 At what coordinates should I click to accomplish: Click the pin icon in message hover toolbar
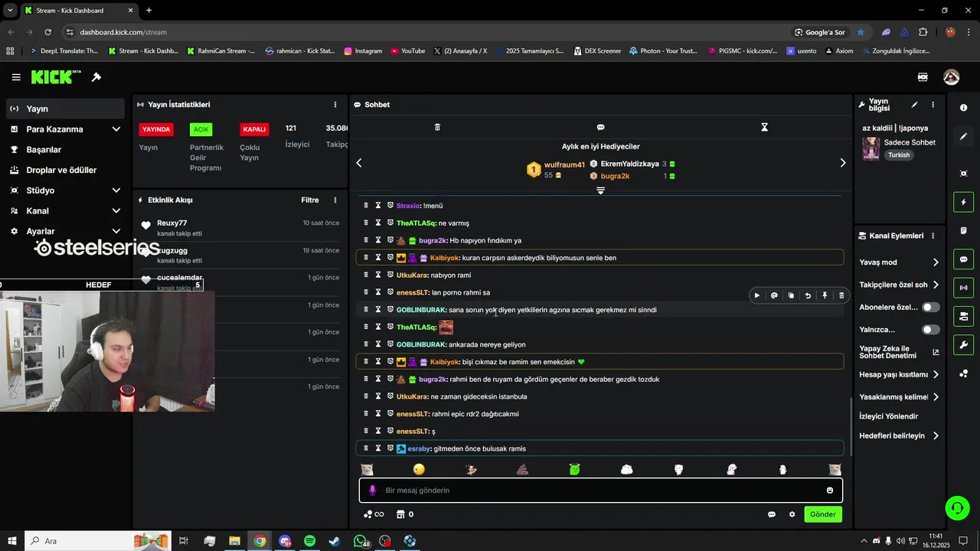(x=825, y=295)
